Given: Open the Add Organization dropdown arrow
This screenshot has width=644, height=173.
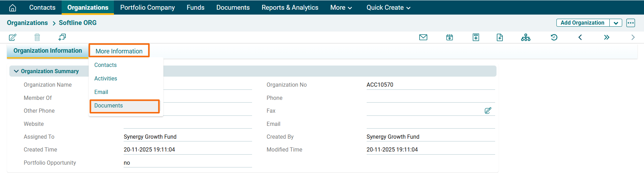Looking at the screenshot, I should tap(616, 23).
